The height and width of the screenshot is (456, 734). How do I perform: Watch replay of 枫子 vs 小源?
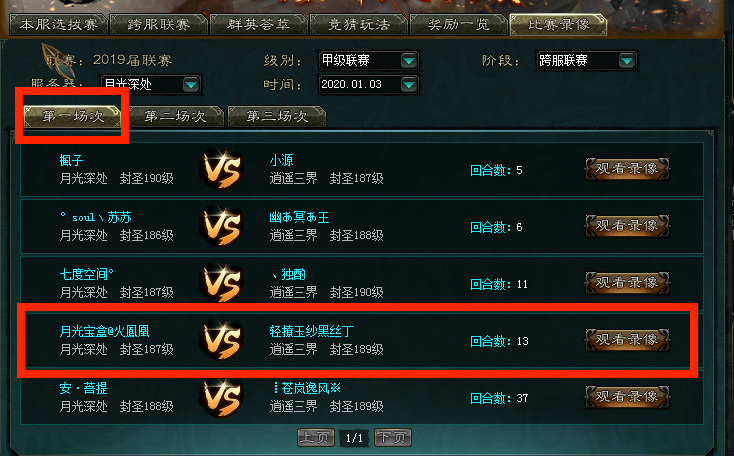(627, 169)
